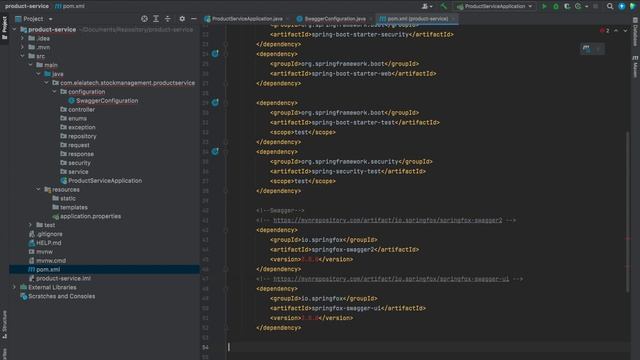Click the Debug bug icon in toolbar

click(556, 6)
